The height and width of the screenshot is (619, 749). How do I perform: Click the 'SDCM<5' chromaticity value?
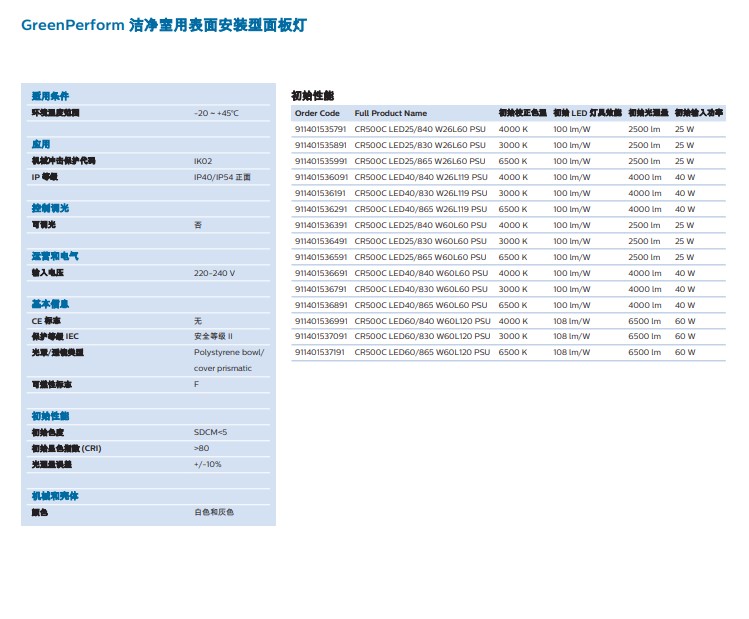coord(211,432)
